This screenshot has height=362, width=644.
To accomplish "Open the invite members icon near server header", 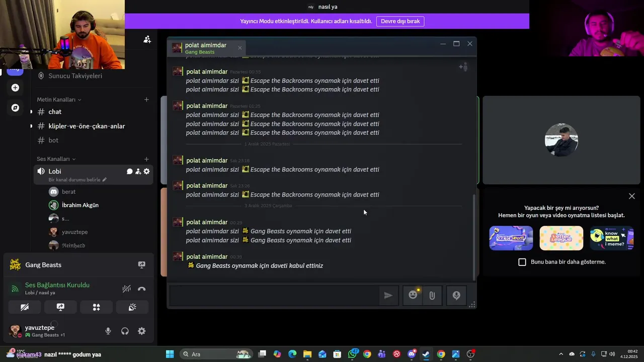I will [x=147, y=39].
